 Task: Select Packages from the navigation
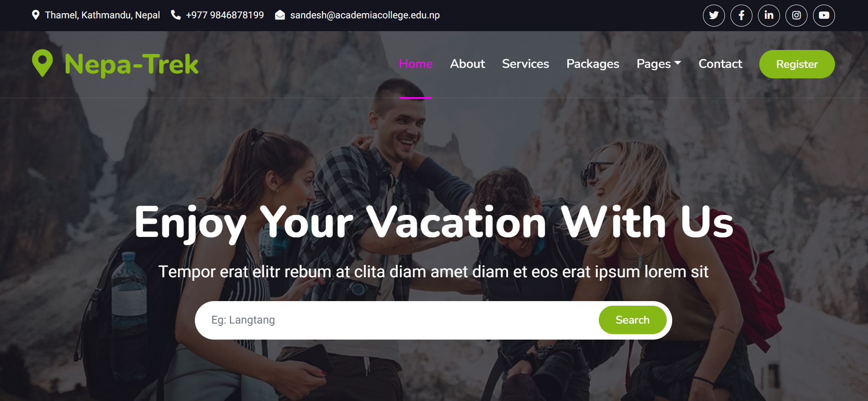(x=592, y=64)
